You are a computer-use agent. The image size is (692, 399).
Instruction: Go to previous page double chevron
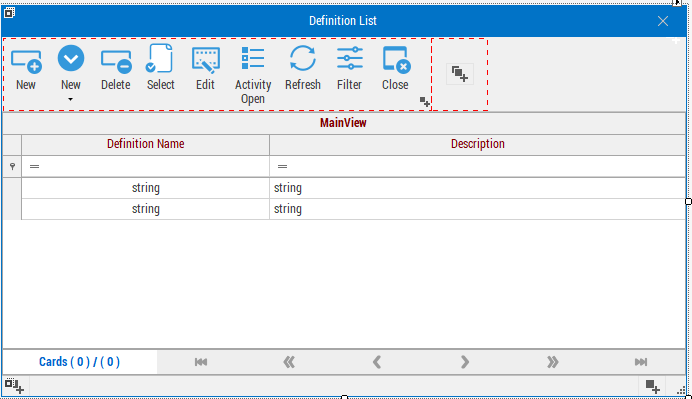[289, 362]
